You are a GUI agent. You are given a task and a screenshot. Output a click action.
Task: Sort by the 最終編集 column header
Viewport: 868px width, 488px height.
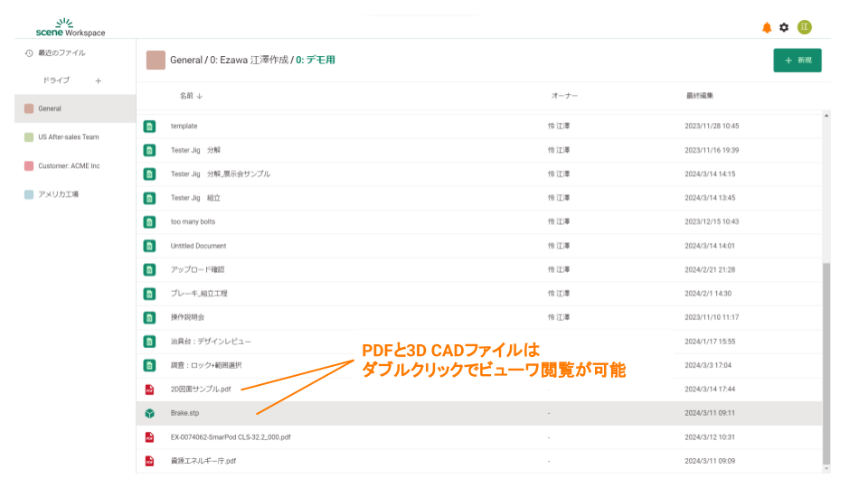[x=700, y=96]
